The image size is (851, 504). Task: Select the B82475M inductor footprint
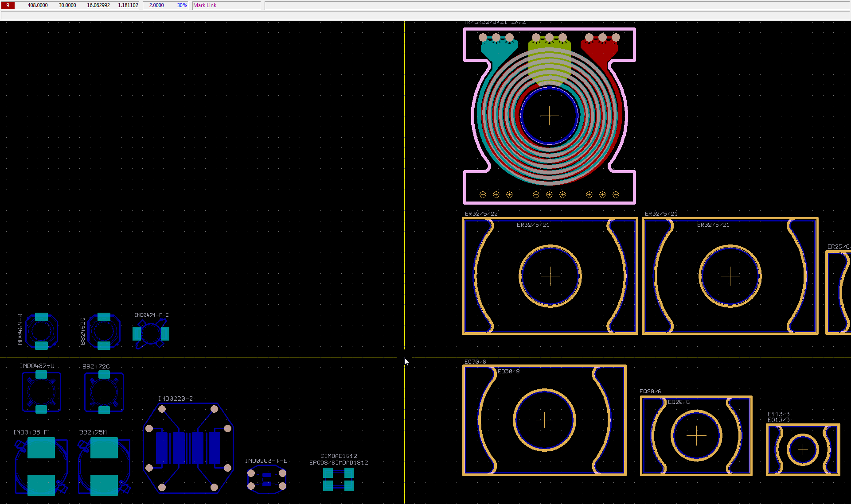coord(104,466)
